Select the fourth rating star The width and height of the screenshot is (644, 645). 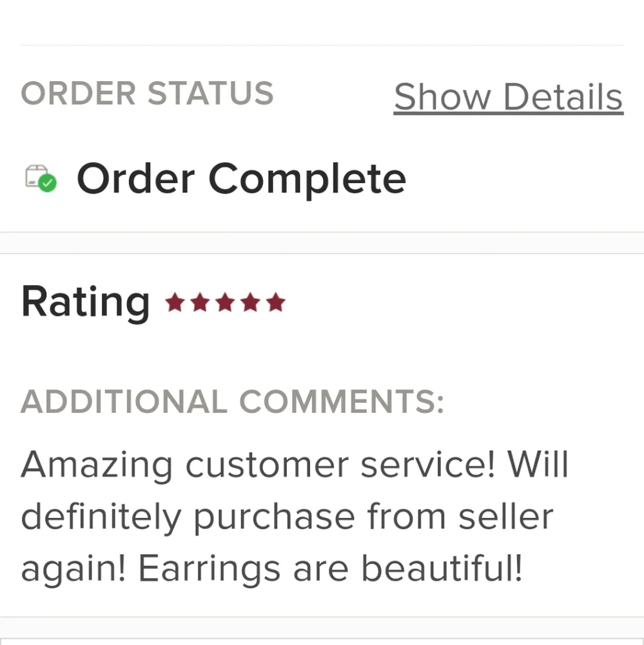[250, 303]
